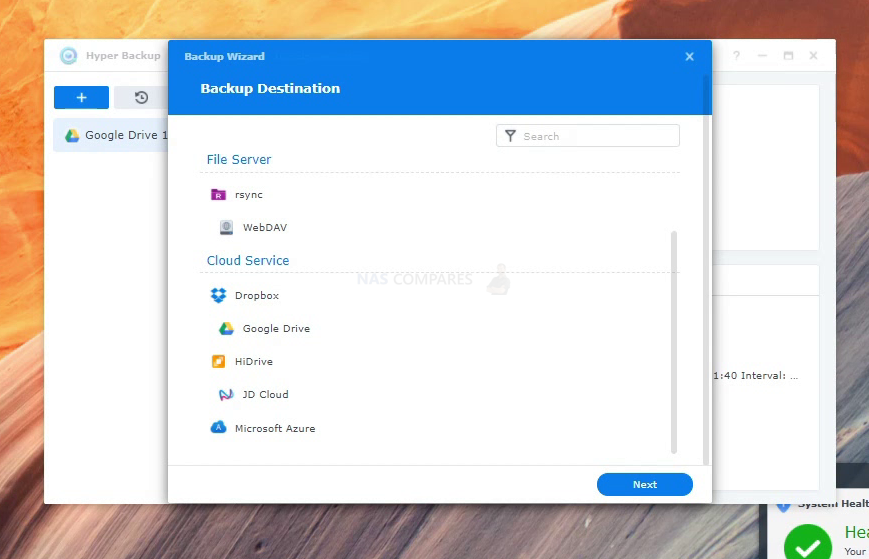Click the Backup Wizard title text
The height and width of the screenshot is (559, 869).
click(x=224, y=57)
